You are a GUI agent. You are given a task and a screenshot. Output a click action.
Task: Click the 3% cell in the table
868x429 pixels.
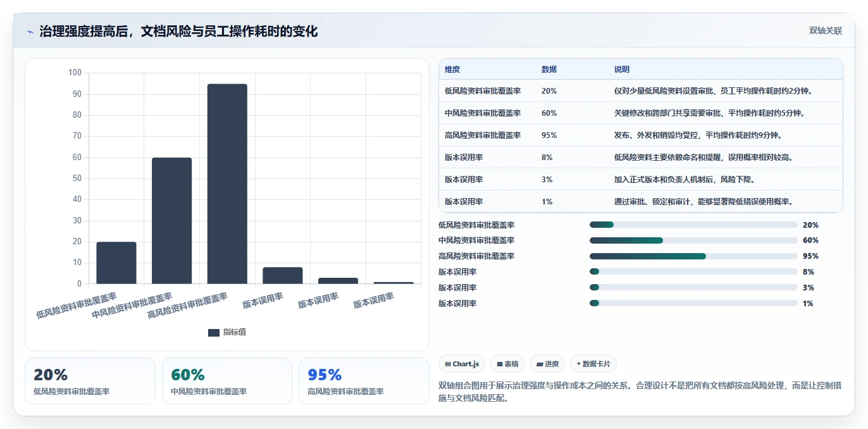click(x=547, y=180)
